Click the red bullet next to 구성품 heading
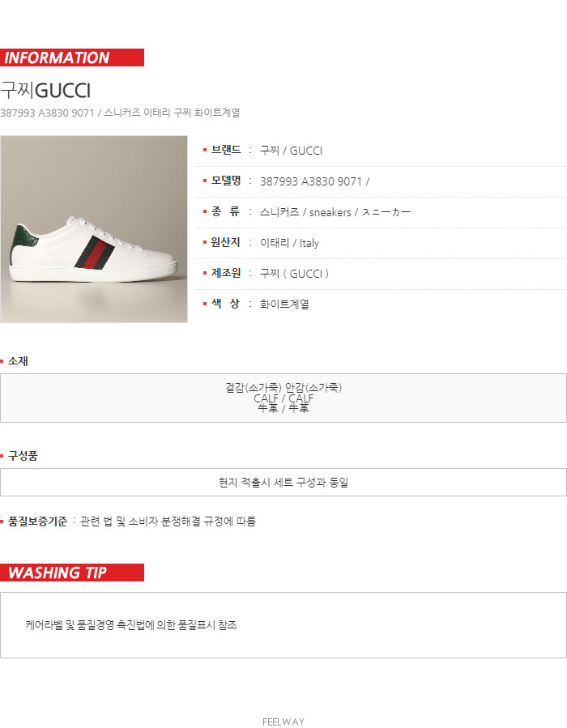Viewport: 567px width, 728px height. [2, 455]
